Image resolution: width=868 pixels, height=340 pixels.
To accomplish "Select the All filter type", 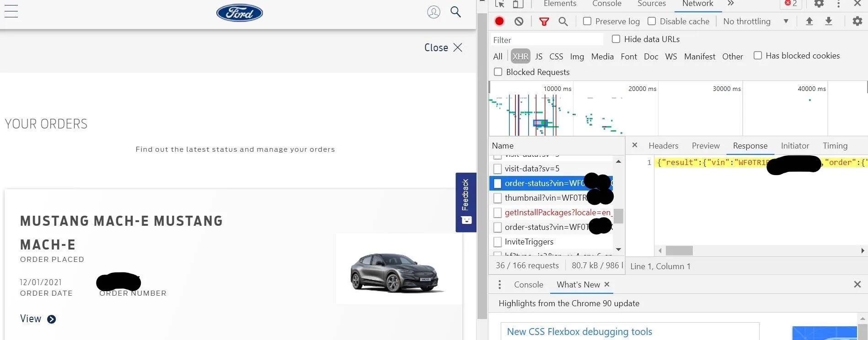I will click(x=498, y=56).
